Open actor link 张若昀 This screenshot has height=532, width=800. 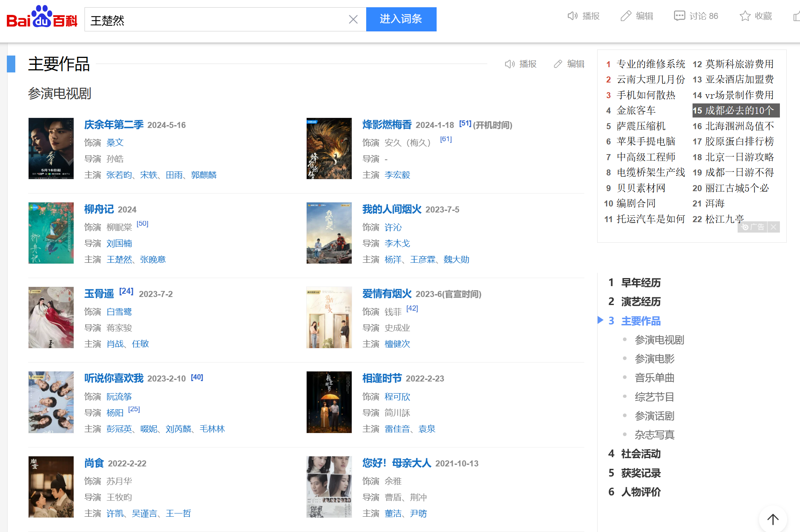coord(119,175)
